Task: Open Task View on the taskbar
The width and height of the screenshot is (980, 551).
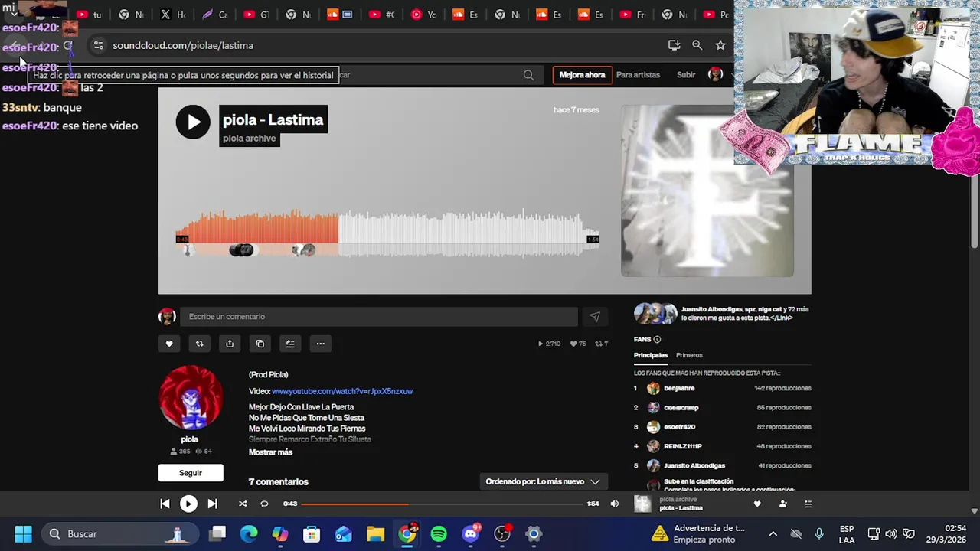Action: pyautogui.click(x=218, y=534)
